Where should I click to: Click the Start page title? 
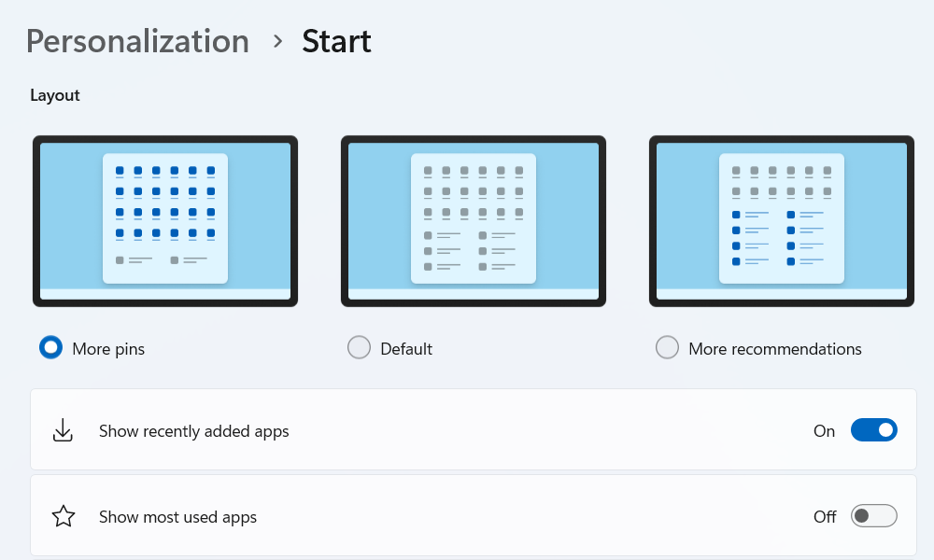336,41
